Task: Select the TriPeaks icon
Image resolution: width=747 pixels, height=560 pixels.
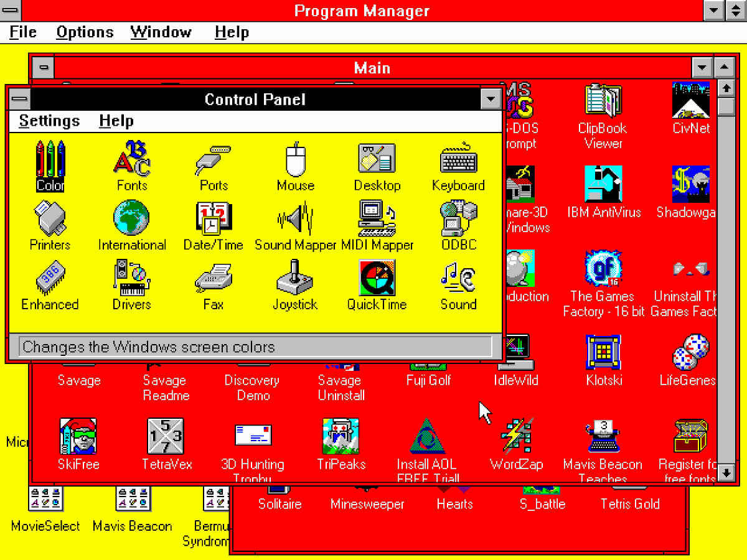Action: click(x=341, y=436)
